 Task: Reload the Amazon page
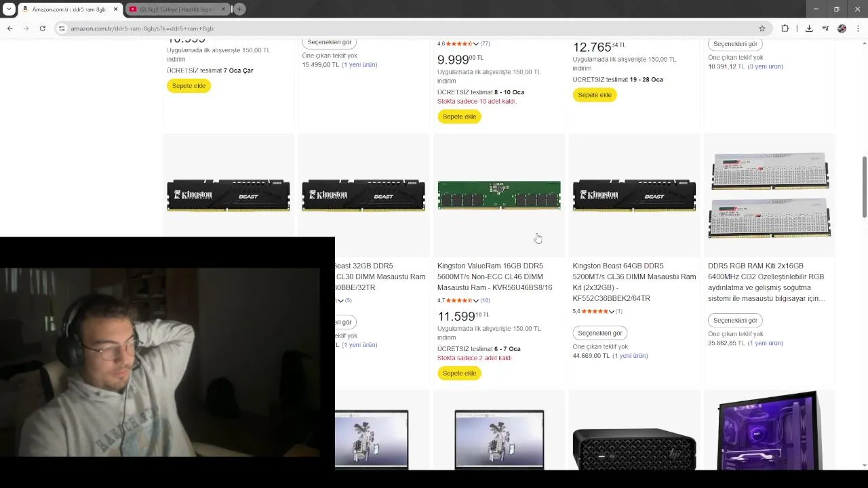[43, 28]
